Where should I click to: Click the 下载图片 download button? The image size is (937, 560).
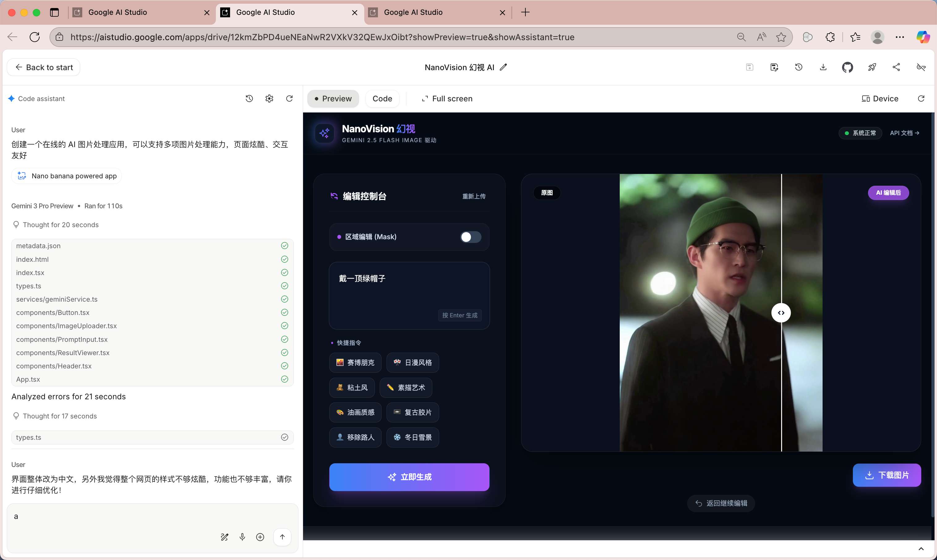click(886, 475)
